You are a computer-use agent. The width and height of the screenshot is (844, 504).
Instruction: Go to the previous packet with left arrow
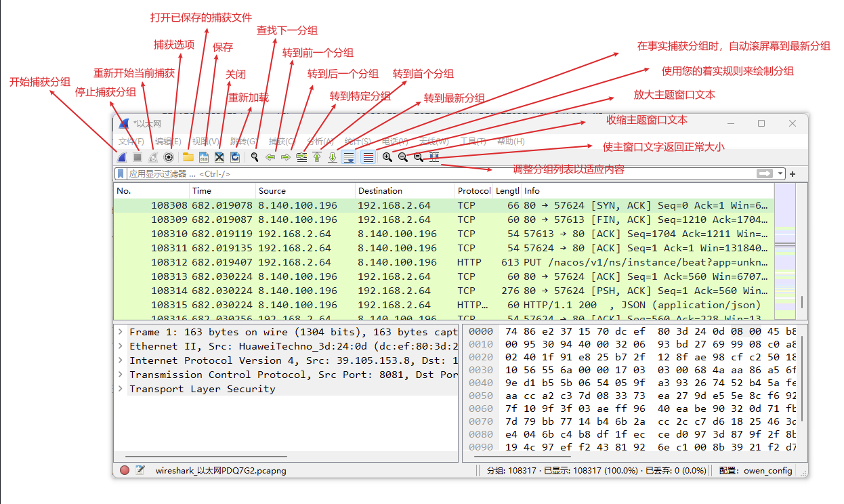[x=270, y=157]
